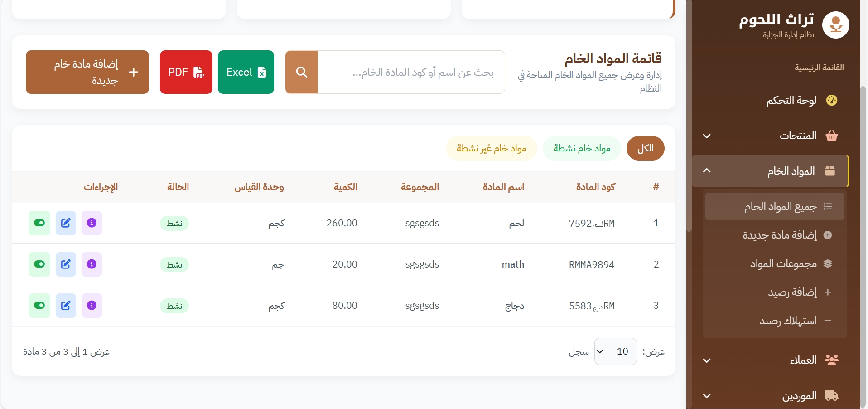Edit the دجاج raw material row
The width and height of the screenshot is (868, 409).
(66, 306)
